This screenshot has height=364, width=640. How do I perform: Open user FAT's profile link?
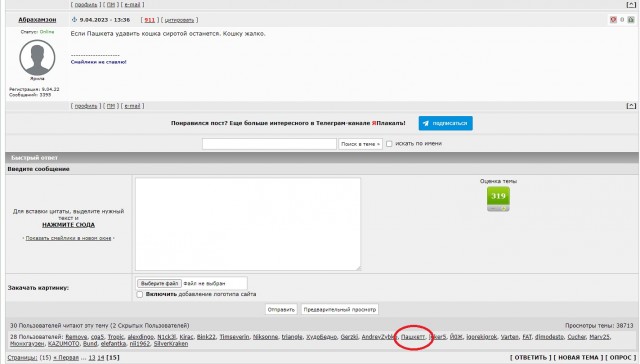[x=527, y=337]
